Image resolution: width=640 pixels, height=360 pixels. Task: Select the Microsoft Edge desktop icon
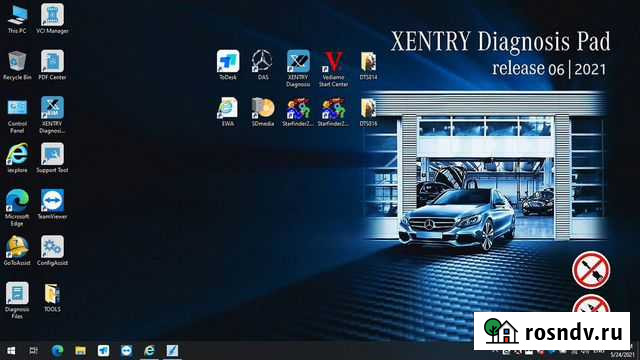(x=17, y=208)
